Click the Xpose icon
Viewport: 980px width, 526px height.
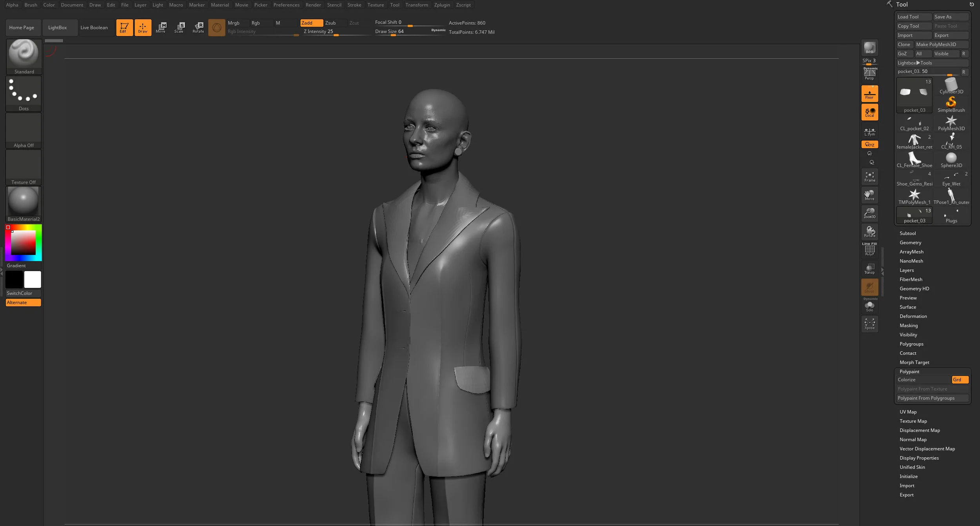[869, 324]
